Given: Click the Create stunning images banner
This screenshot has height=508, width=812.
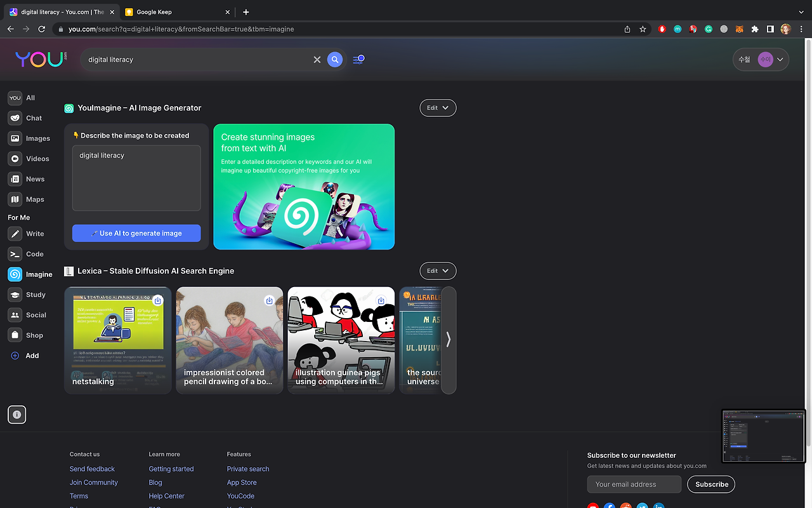Looking at the screenshot, I should (x=304, y=187).
